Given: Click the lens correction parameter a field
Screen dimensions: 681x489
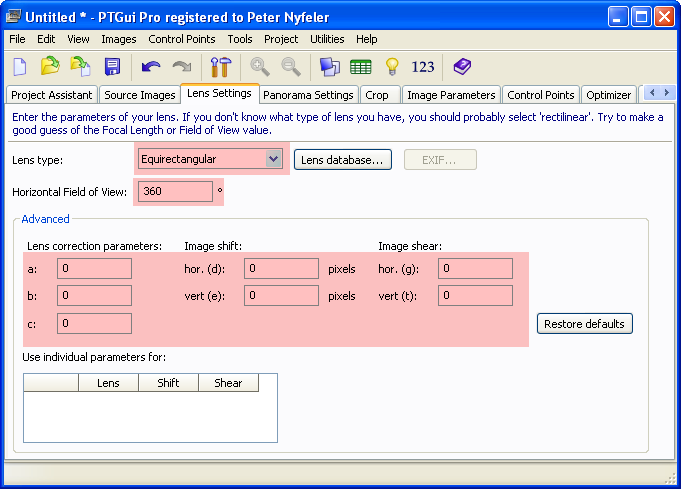Looking at the screenshot, I should click(94, 268).
